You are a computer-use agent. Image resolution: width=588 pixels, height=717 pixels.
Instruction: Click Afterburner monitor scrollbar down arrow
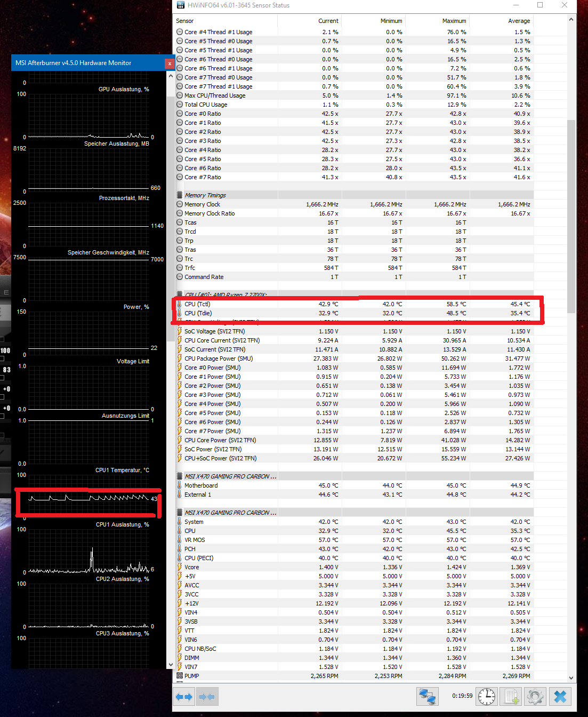pos(171,665)
